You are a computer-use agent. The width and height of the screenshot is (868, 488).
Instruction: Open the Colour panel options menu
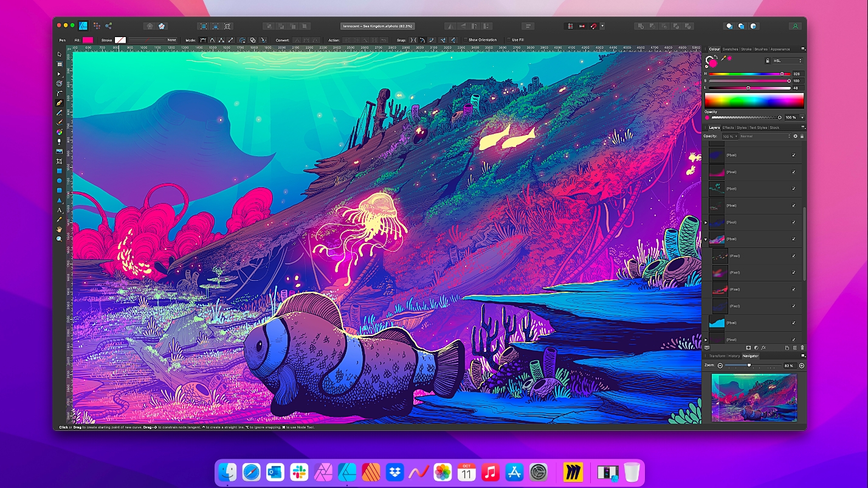pos(803,49)
